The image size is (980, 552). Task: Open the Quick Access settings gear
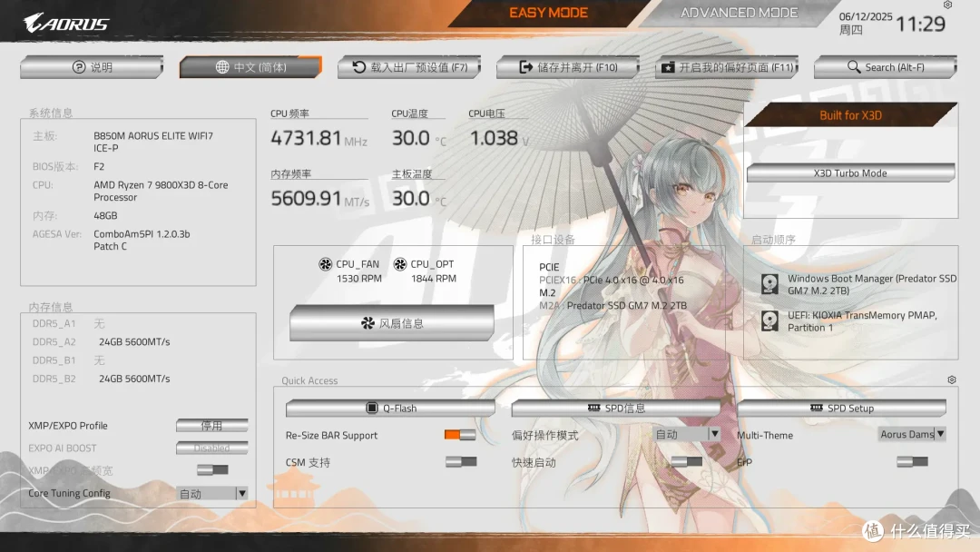(951, 380)
